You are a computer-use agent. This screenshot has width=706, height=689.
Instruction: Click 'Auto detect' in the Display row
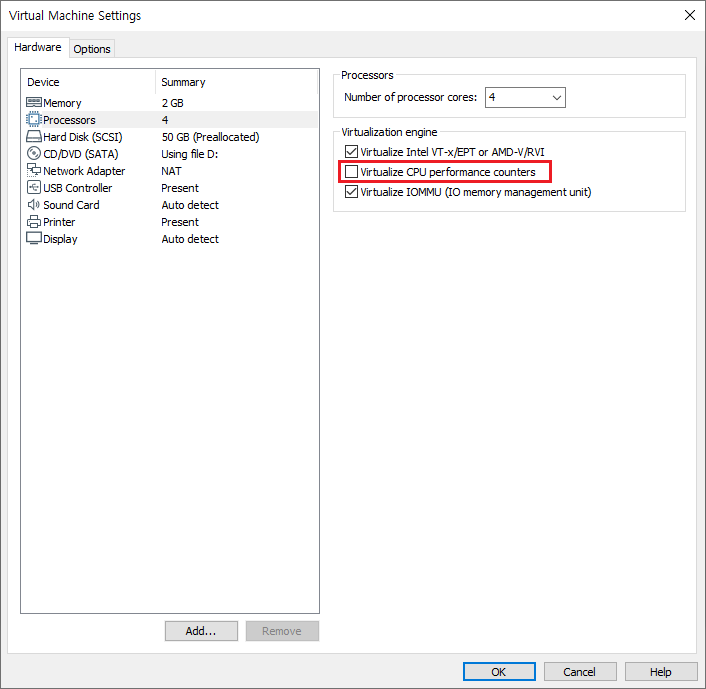coord(190,239)
